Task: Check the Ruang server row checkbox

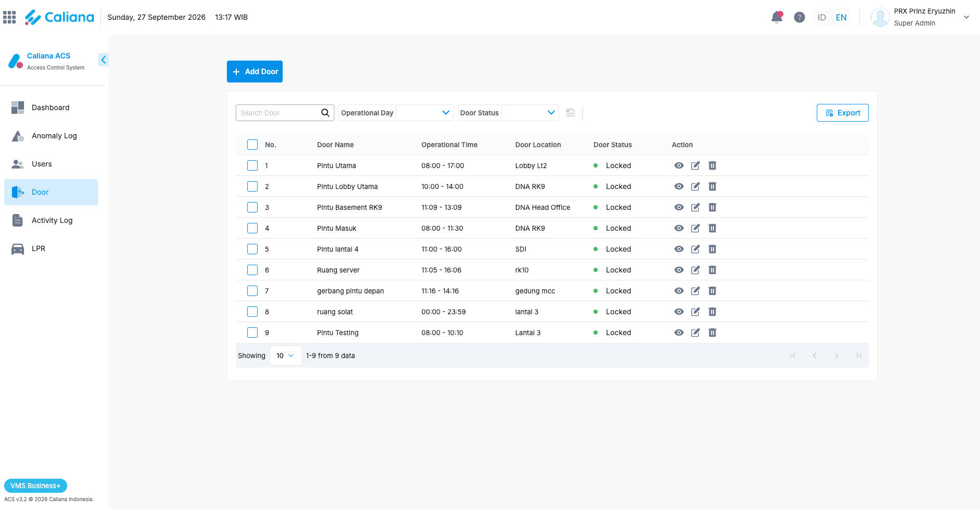Action: 252,270
